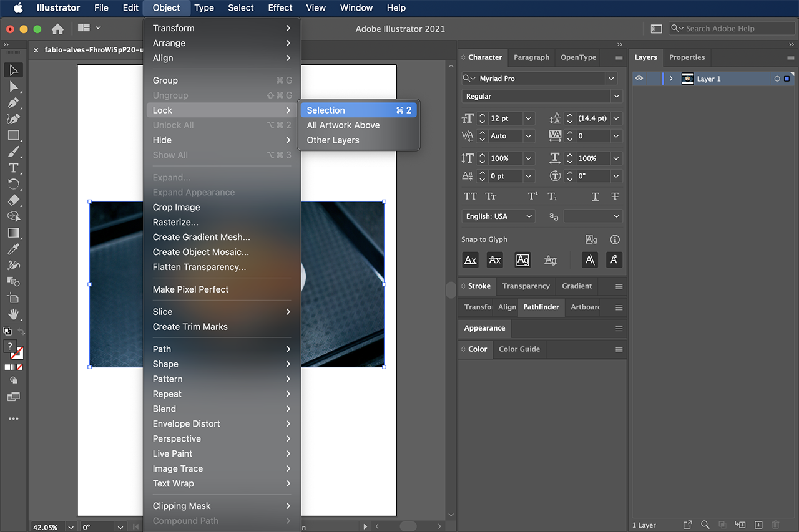Select the Artboard tool
The height and width of the screenshot is (532, 799).
point(13,298)
